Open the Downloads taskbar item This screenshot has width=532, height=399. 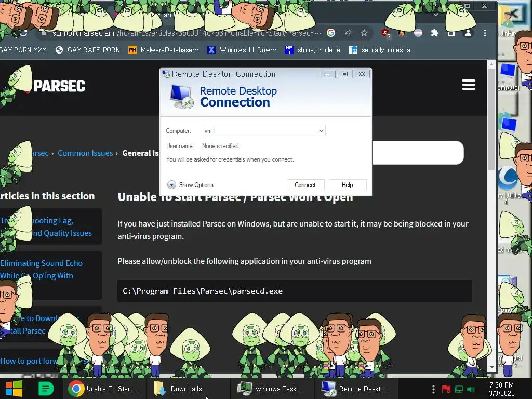(x=188, y=389)
